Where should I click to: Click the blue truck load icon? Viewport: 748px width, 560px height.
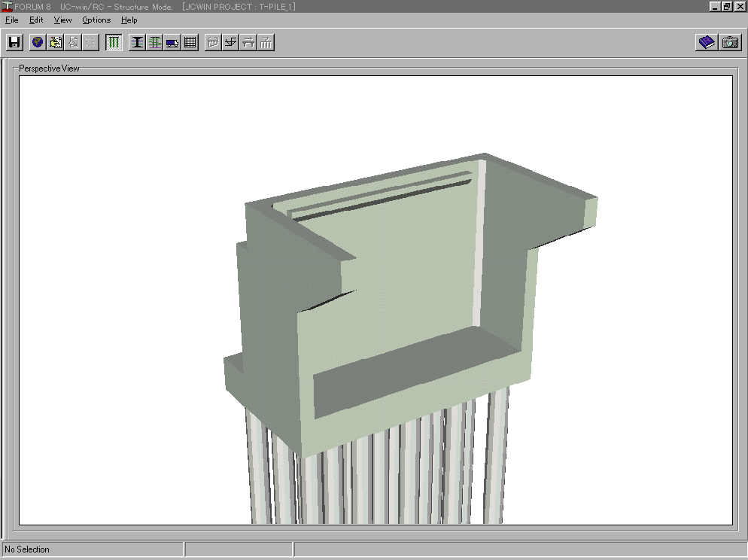pos(172,42)
